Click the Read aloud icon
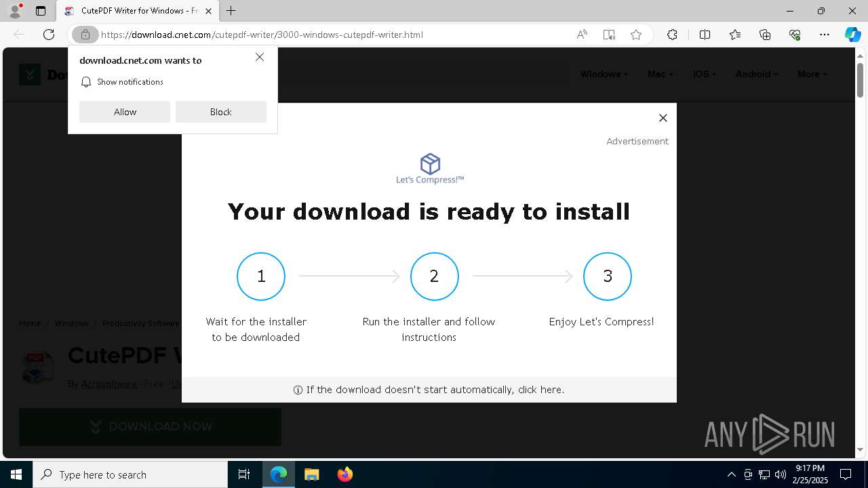The image size is (868, 488). pos(582,35)
